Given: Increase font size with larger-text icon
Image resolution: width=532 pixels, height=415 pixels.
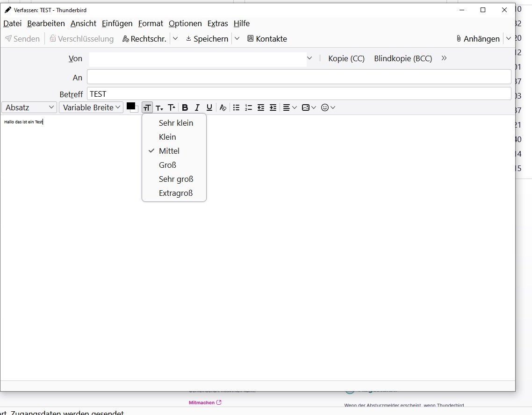Looking at the screenshot, I should point(172,107).
